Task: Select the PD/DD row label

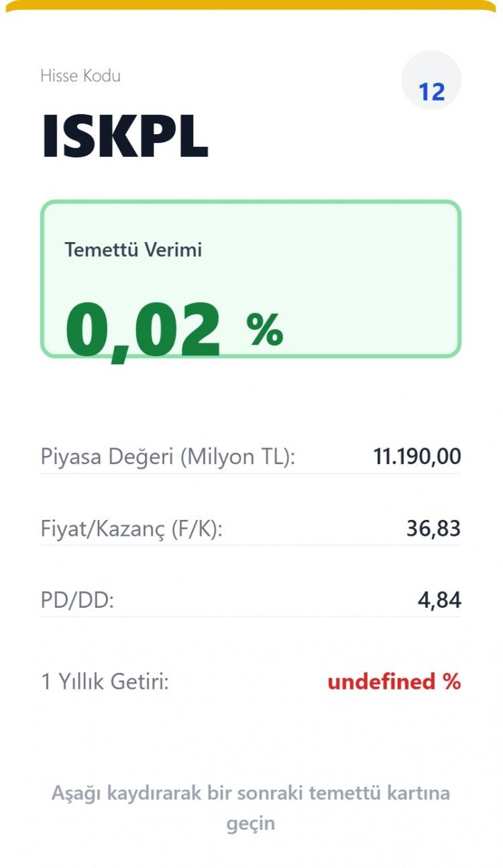Action: pos(78,600)
